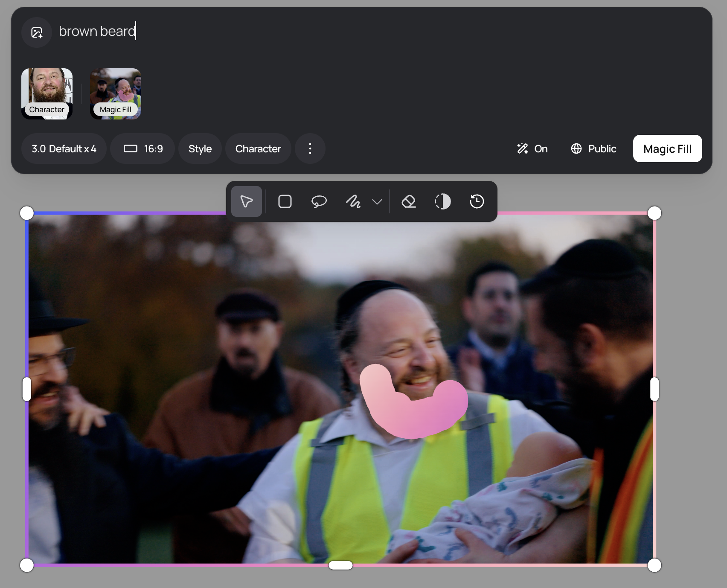This screenshot has height=588, width=727.
Task: Pick the lasso selection tool
Action: 319,201
